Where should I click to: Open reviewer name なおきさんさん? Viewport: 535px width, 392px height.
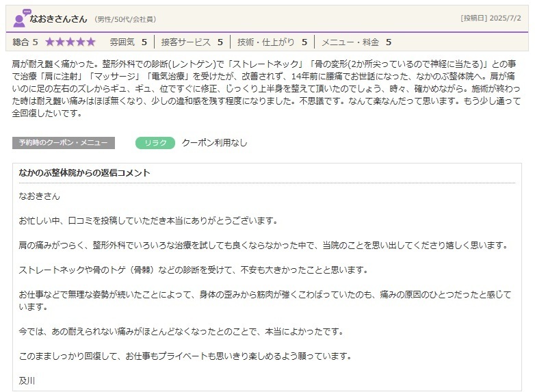[58, 18]
